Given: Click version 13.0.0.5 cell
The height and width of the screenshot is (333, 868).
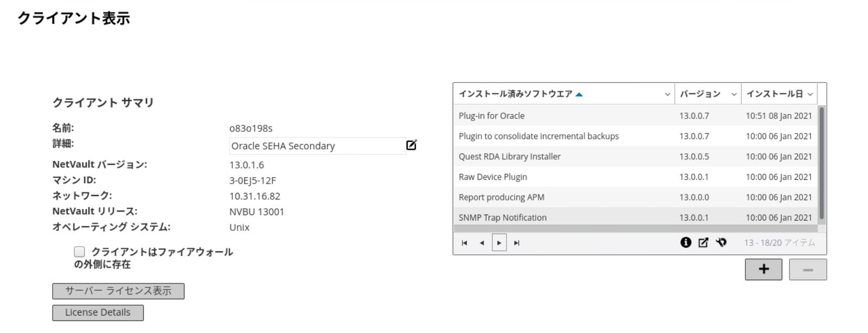Looking at the screenshot, I should pyautogui.click(x=694, y=156).
